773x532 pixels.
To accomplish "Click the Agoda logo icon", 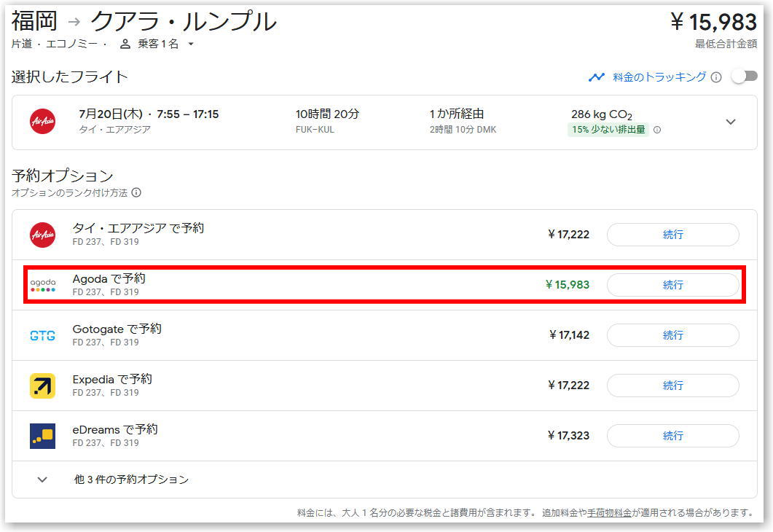I will click(43, 285).
